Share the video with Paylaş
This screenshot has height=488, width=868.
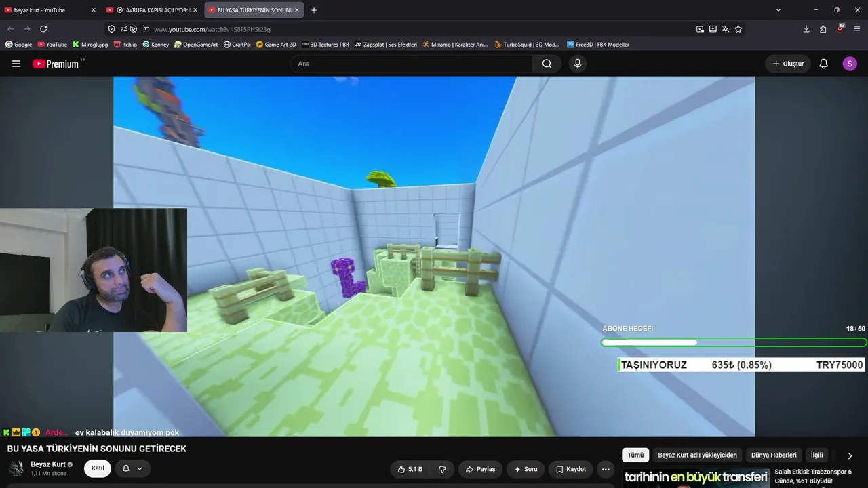coord(480,469)
